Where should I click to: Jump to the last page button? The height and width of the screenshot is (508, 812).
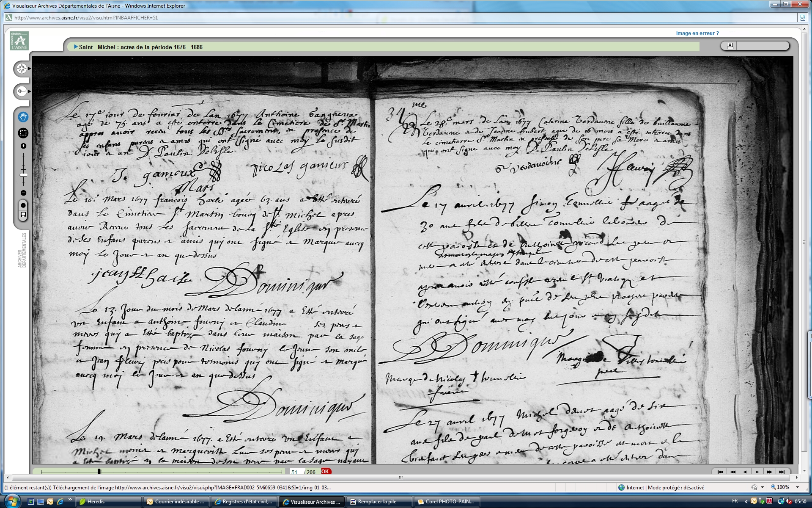click(782, 472)
